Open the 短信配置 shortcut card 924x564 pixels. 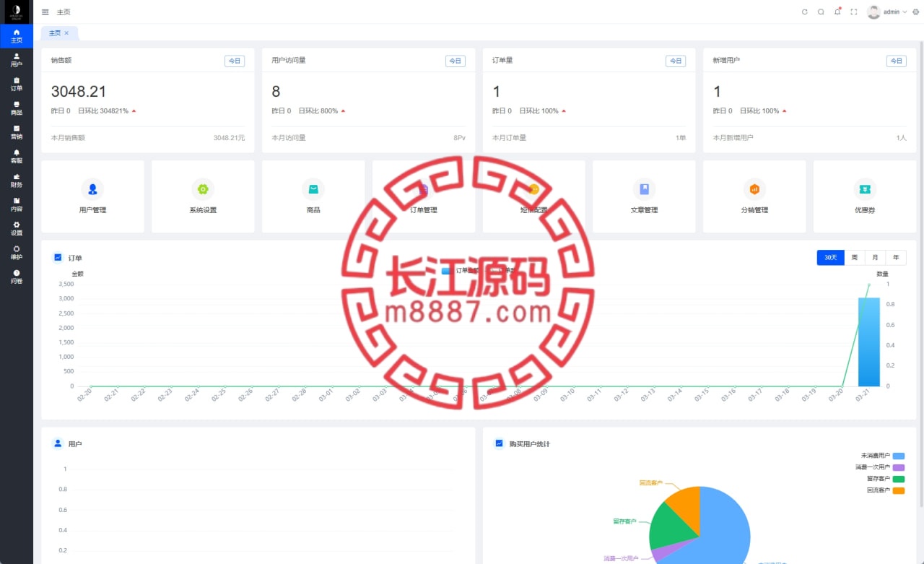coord(534,196)
